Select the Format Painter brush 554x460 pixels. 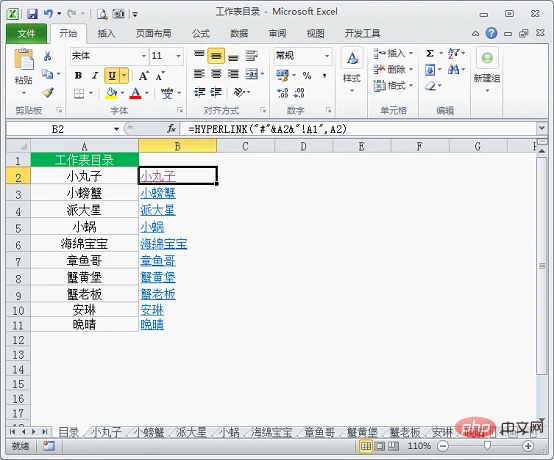click(x=48, y=93)
